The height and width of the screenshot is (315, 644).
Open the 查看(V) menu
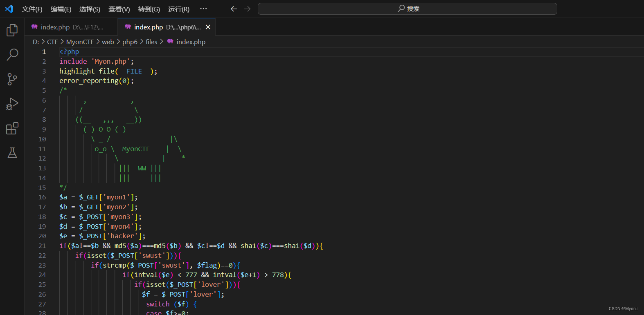(x=119, y=9)
